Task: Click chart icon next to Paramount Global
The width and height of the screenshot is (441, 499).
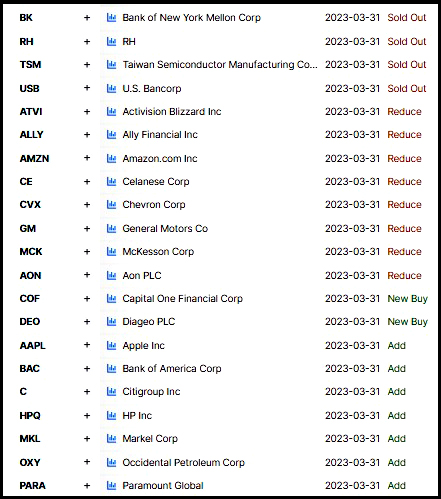Action: click(x=111, y=486)
